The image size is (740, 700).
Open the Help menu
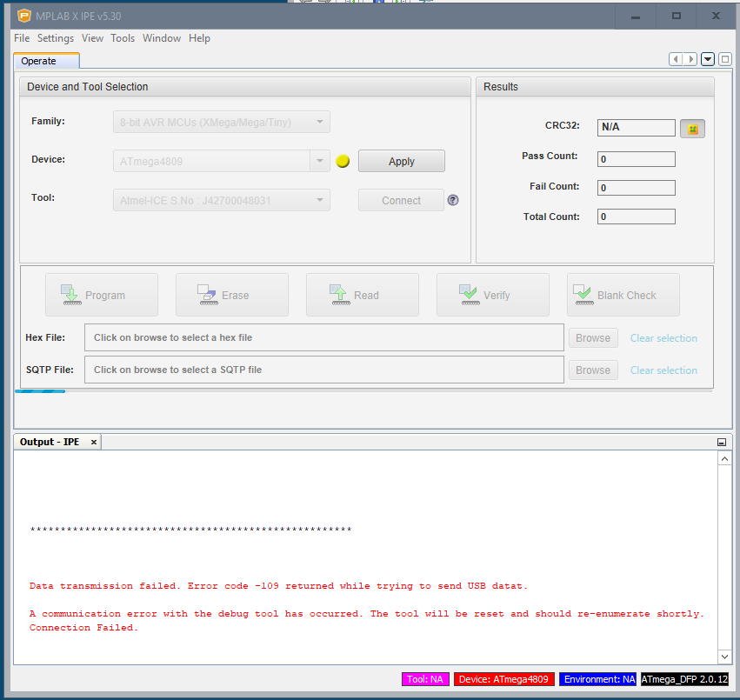click(200, 38)
